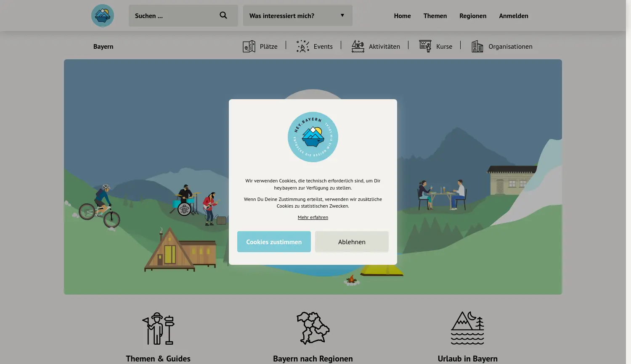Screen dimensions: 631x364
Task: Accept cookies with 'Cookies zustimmen'
Action: tap(274, 242)
